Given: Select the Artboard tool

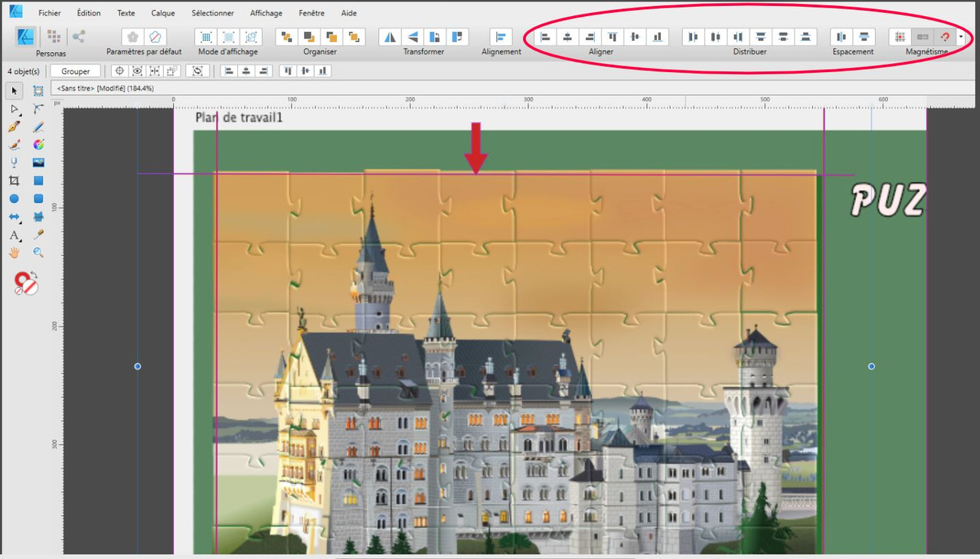Looking at the screenshot, I should coord(38,91).
